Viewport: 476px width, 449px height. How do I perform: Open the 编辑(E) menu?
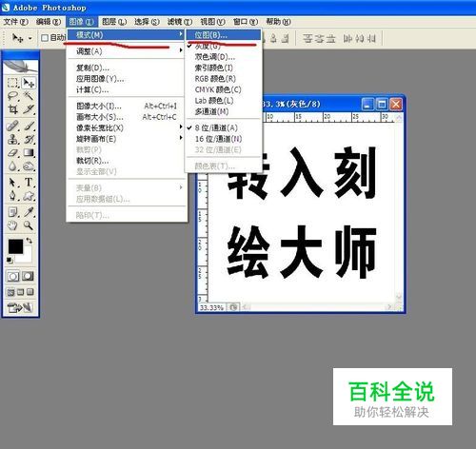pos(49,22)
